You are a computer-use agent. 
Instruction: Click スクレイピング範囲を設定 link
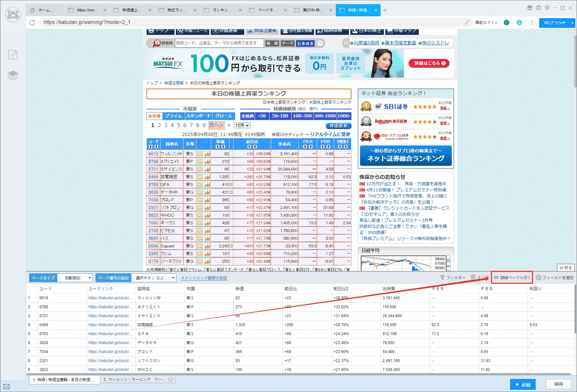pyautogui.click(x=204, y=278)
